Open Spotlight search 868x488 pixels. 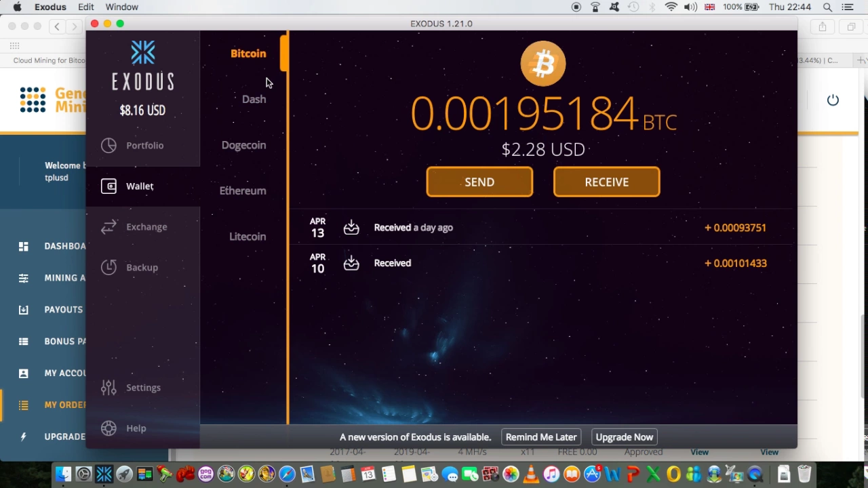[827, 7]
